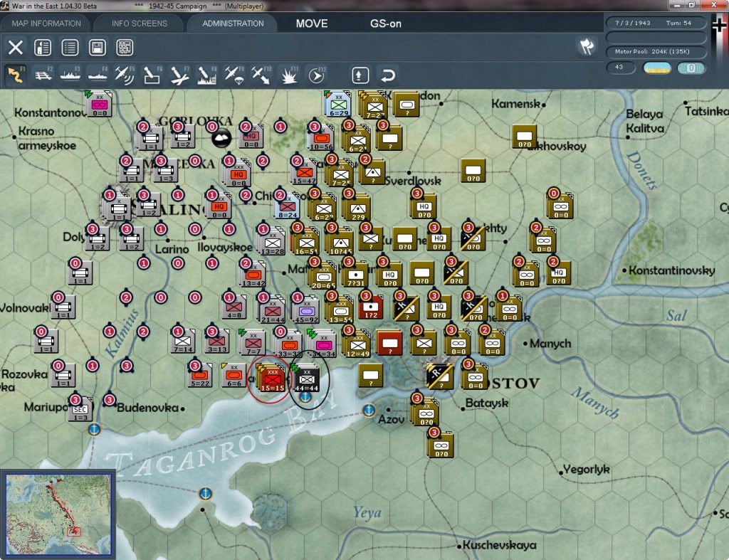Click the date and Turn 54 display
This screenshot has height=560, width=729.
655,23
